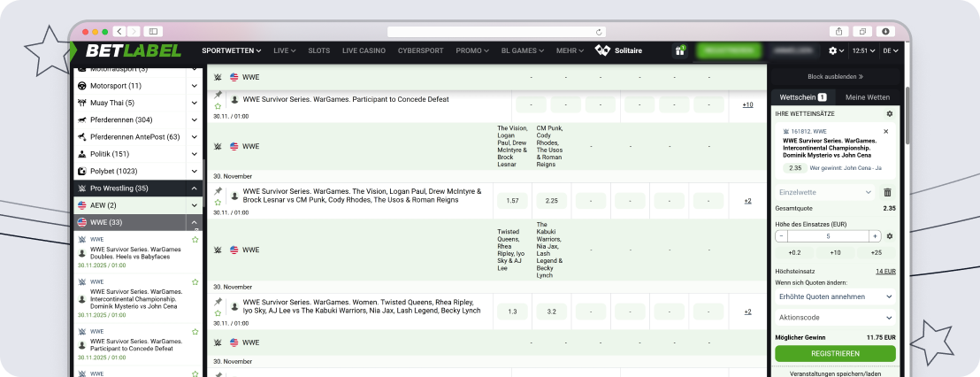The height and width of the screenshot is (377, 980).
Task: Expand the AEW (2) league
Action: (194, 205)
